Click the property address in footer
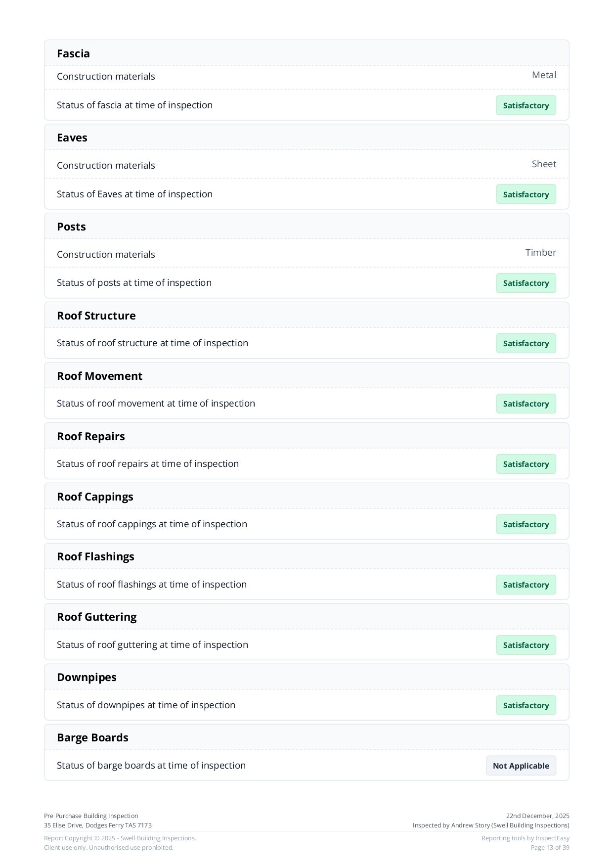The width and height of the screenshot is (614, 868). (98, 825)
